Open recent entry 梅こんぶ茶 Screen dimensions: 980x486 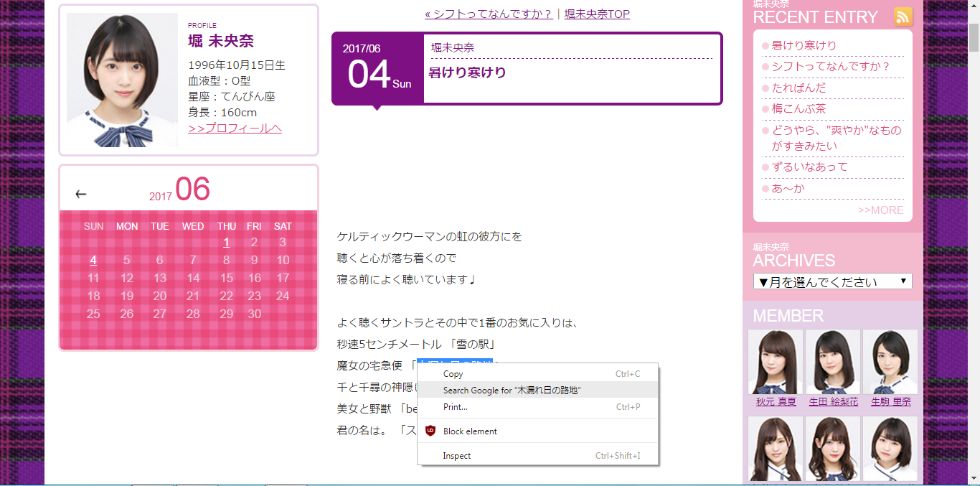pos(798,108)
